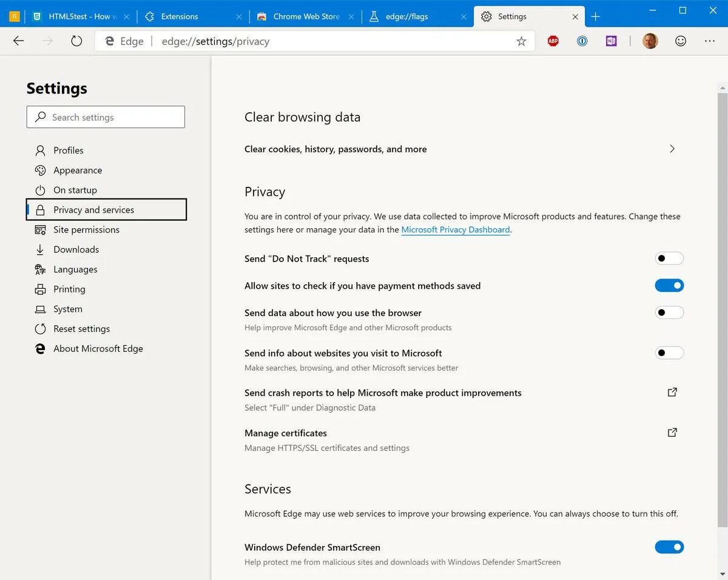Screen dimensions: 728x580
Task: Switch to HTML5test tab
Action: click(80, 16)
